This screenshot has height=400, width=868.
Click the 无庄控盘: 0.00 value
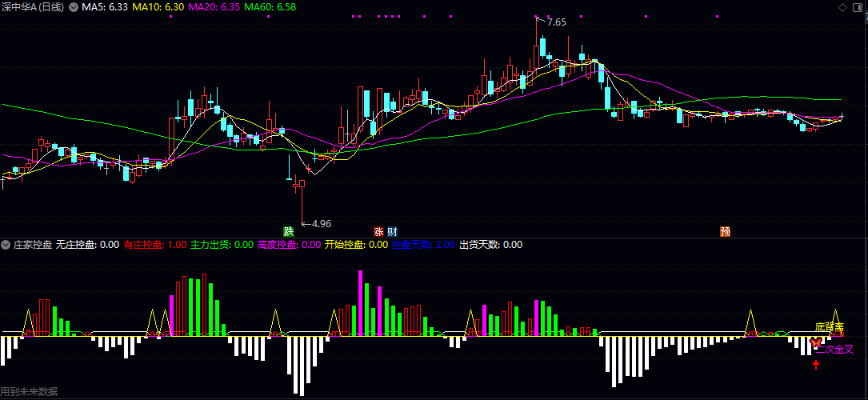coord(87,245)
